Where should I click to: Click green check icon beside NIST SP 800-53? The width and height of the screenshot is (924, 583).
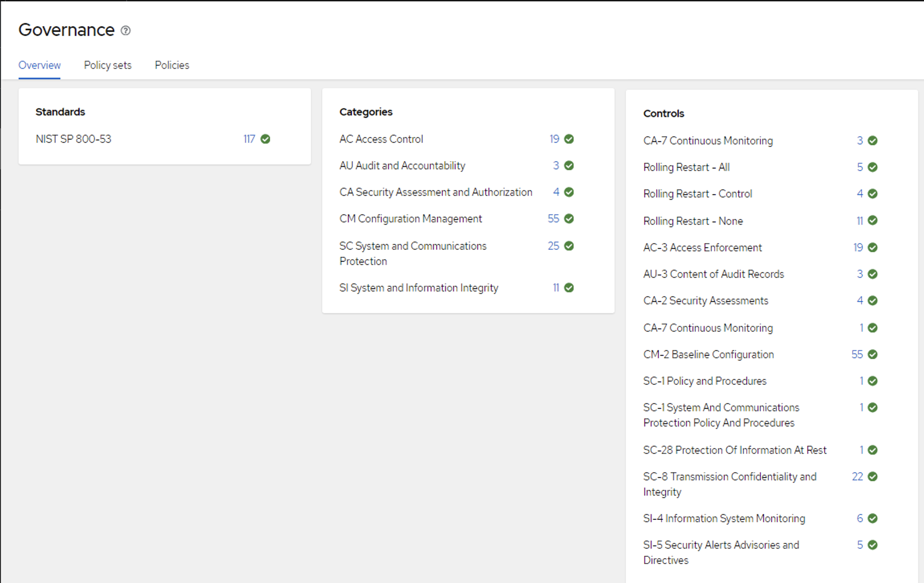[x=266, y=139]
